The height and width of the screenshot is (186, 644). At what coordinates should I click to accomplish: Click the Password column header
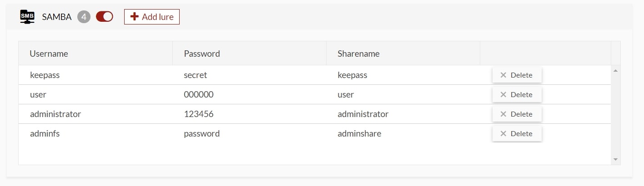pos(202,54)
